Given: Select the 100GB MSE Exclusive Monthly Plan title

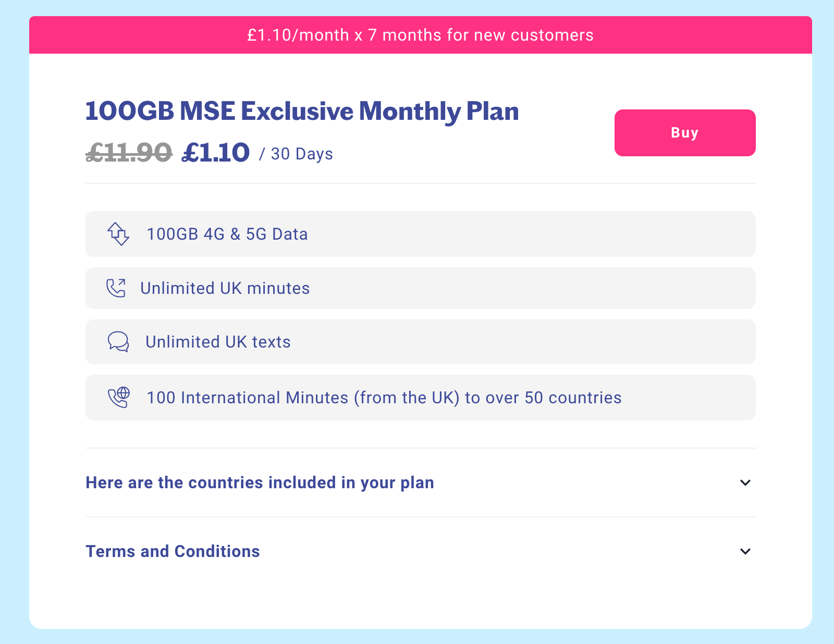Looking at the screenshot, I should [x=302, y=111].
